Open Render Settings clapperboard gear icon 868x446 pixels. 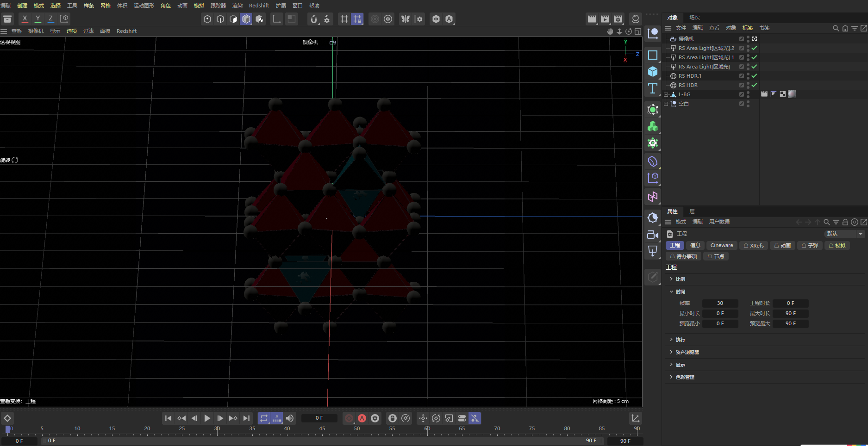618,19
